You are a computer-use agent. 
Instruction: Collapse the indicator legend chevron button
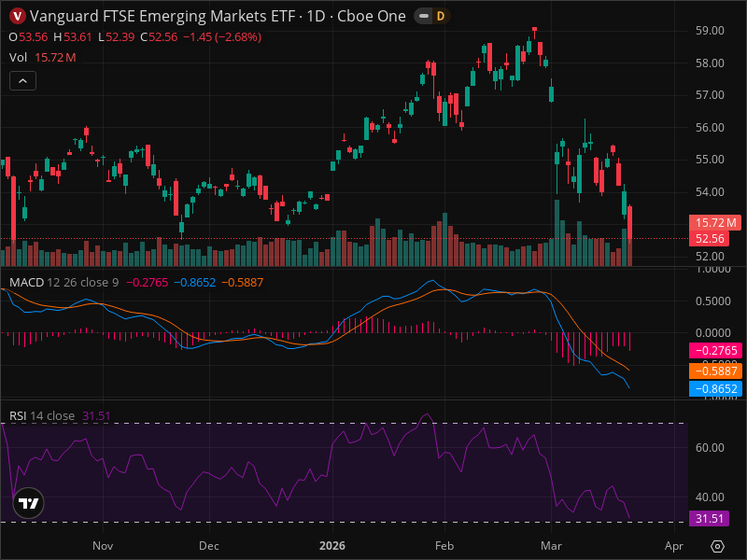click(x=22, y=81)
